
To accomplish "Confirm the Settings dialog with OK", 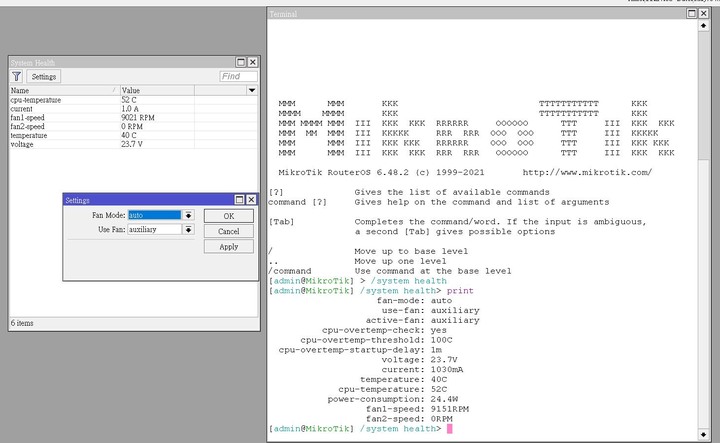I will [x=229, y=216].
